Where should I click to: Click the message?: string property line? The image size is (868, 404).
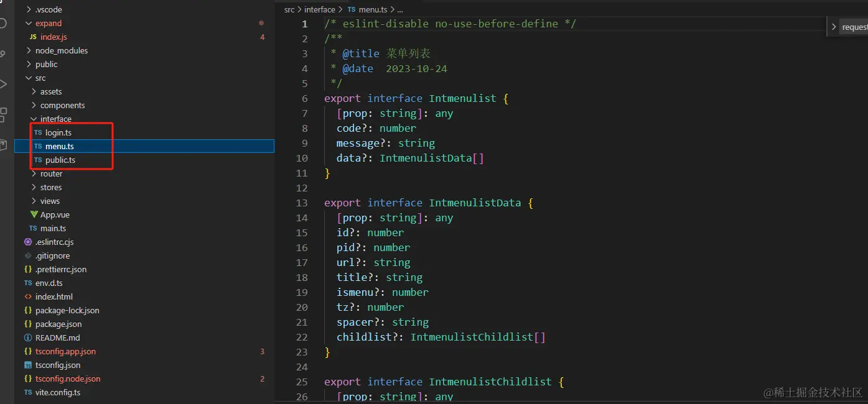[x=386, y=144]
